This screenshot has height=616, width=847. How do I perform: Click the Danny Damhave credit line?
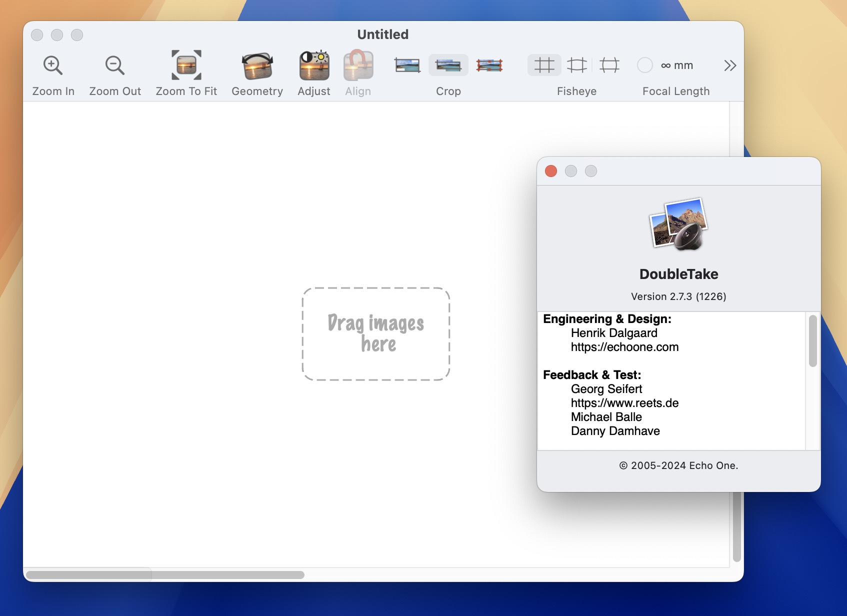(x=615, y=431)
